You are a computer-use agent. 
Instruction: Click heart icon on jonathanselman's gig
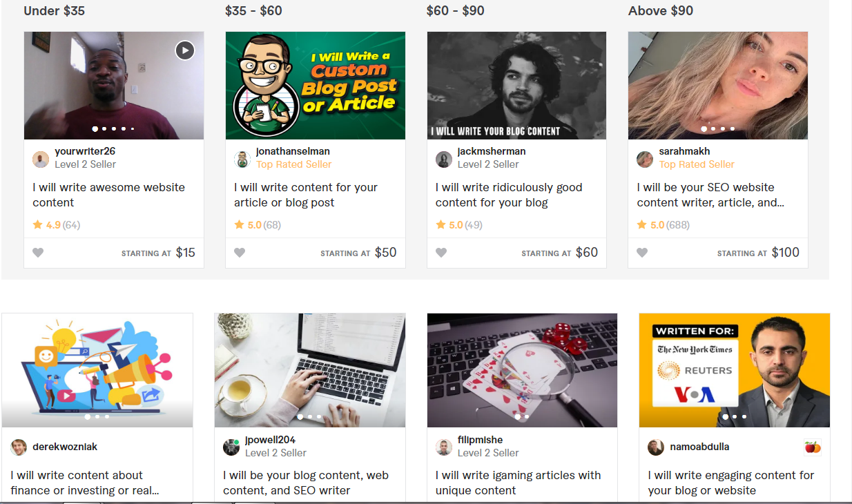[240, 253]
